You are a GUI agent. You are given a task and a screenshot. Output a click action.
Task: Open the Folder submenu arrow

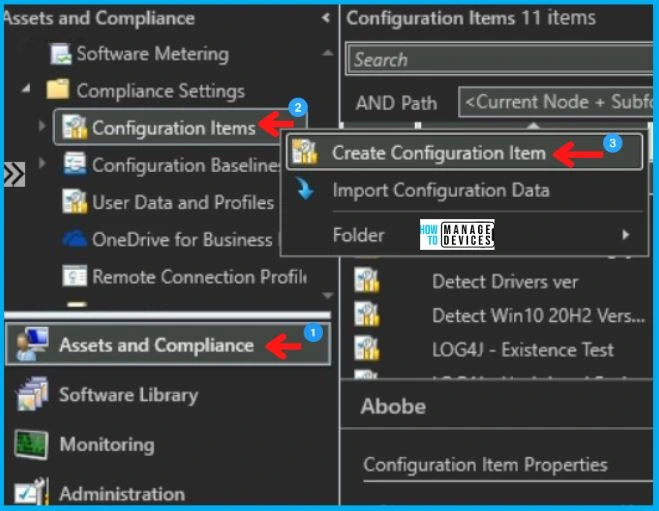click(x=626, y=235)
